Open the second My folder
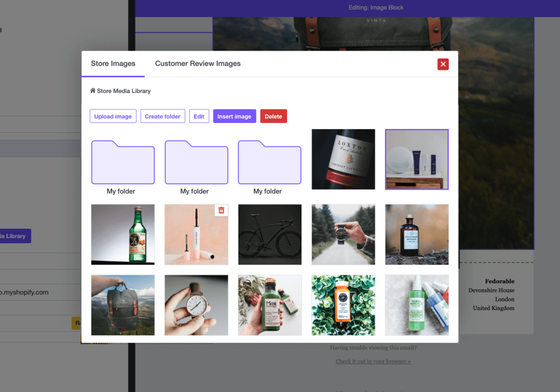This screenshot has width=560, height=392. [x=196, y=162]
